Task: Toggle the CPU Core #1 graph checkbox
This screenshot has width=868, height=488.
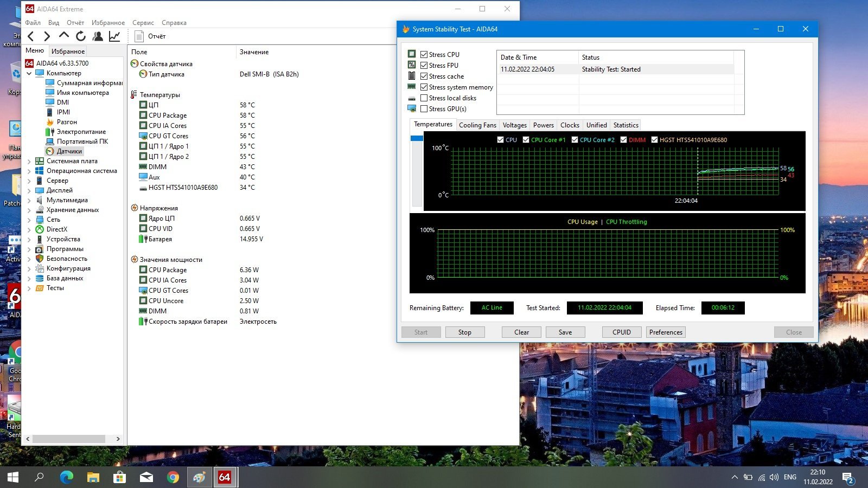Action: point(526,139)
